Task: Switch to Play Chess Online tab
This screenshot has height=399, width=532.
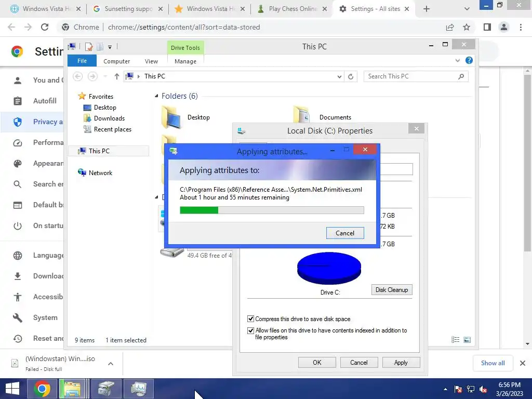Action: pyautogui.click(x=292, y=9)
